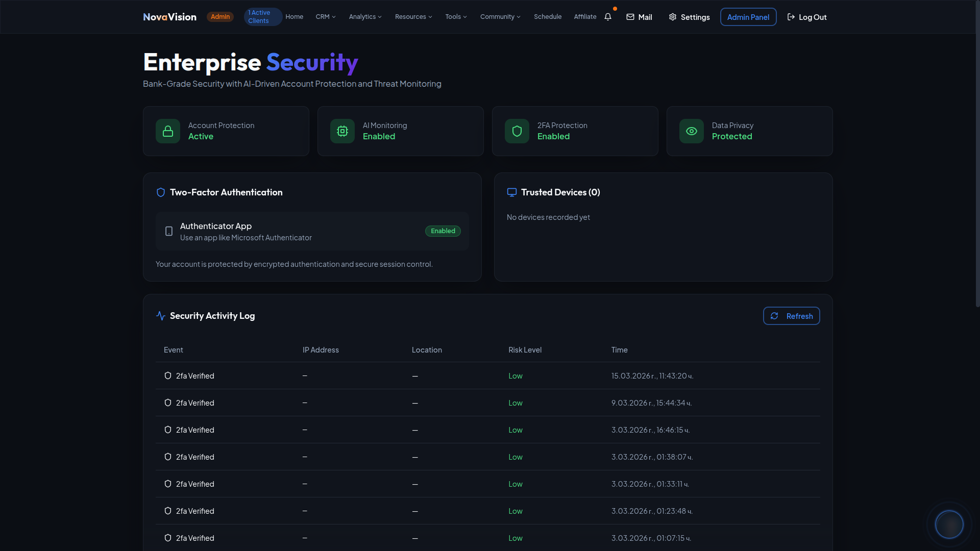
Task: Go to the Schedule page
Action: click(548, 17)
